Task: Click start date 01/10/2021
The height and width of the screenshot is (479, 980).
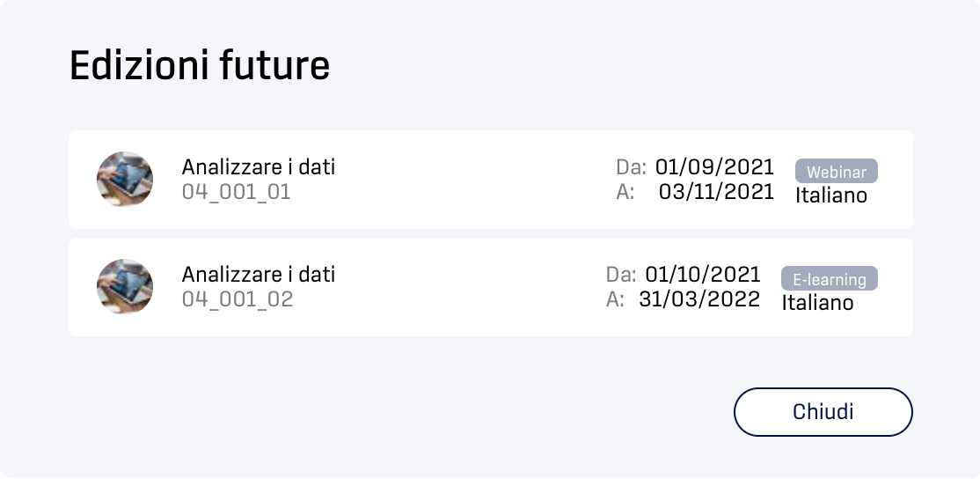Action: pyautogui.click(x=703, y=275)
